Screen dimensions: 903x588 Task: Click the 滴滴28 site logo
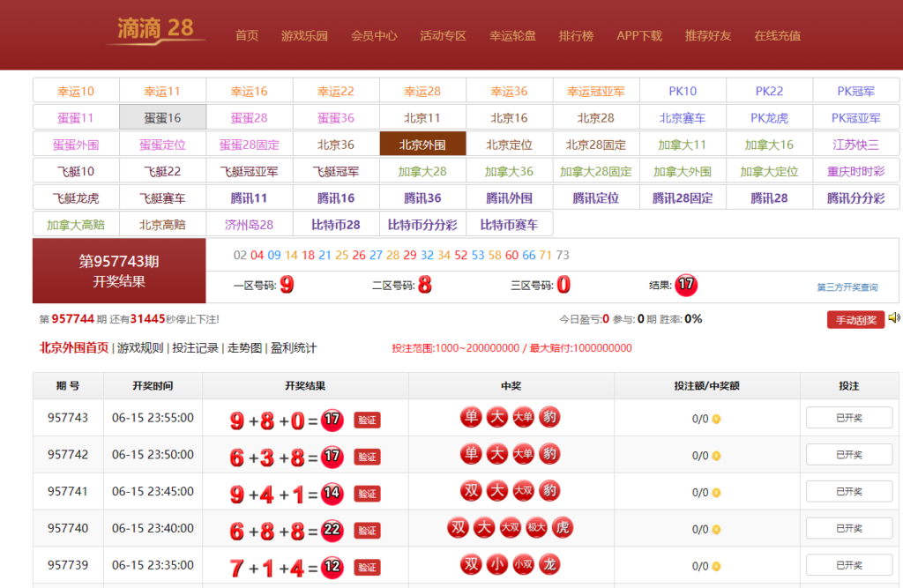pos(155,28)
